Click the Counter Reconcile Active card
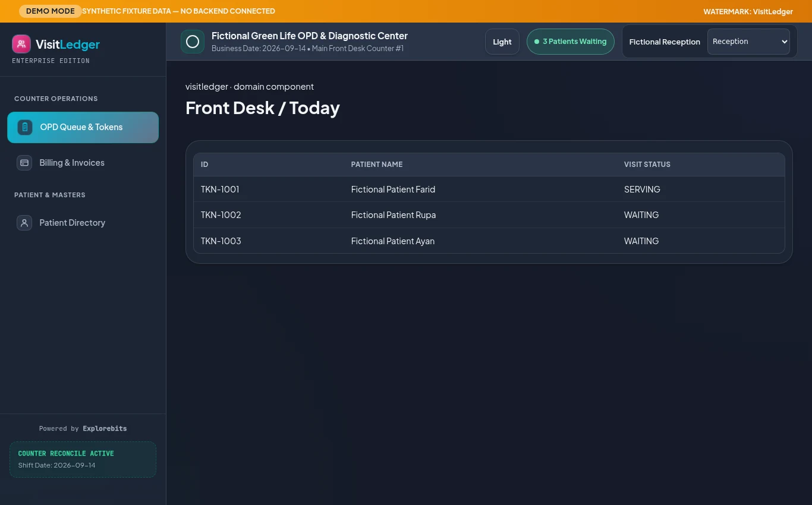Screen dimensions: 812x505 coord(83,459)
